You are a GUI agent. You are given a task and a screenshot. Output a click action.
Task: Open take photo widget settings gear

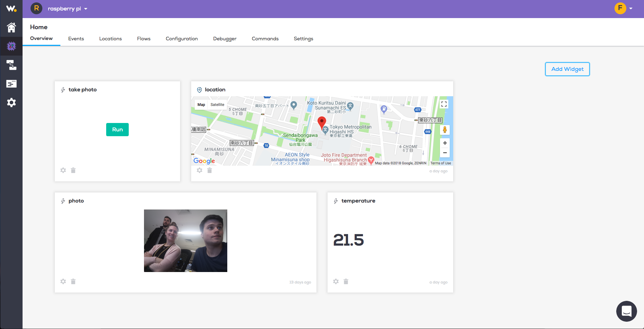[63, 170]
